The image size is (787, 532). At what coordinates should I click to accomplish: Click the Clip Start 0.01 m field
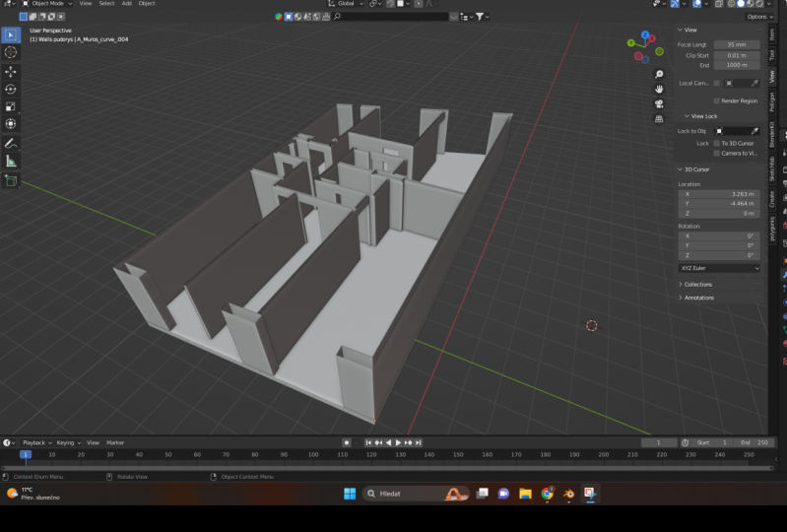(737, 56)
